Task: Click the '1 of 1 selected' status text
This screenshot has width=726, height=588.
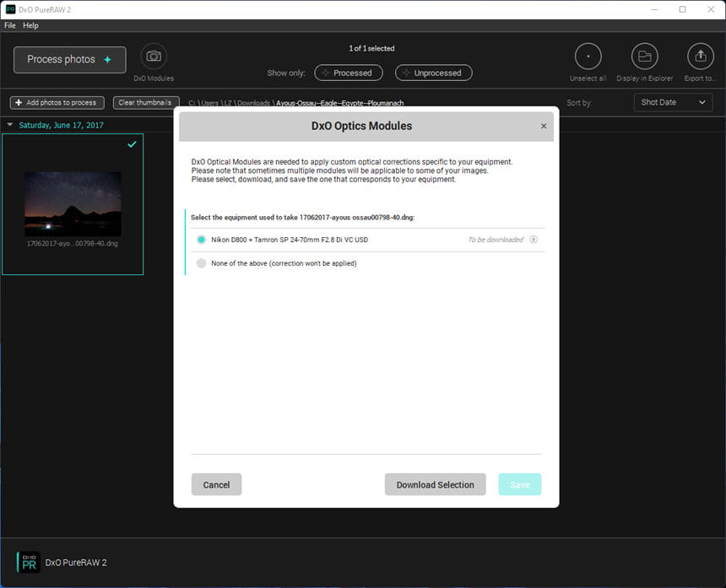Action: pyautogui.click(x=371, y=49)
